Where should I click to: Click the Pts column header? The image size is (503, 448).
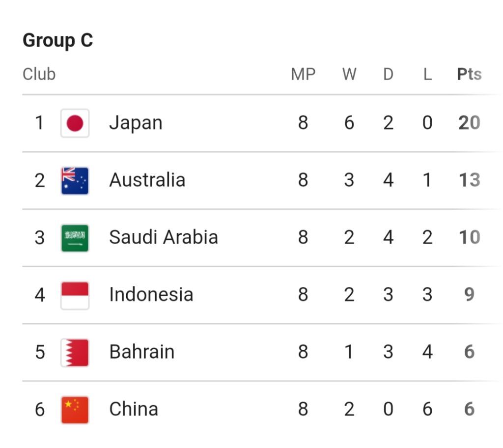[469, 75]
